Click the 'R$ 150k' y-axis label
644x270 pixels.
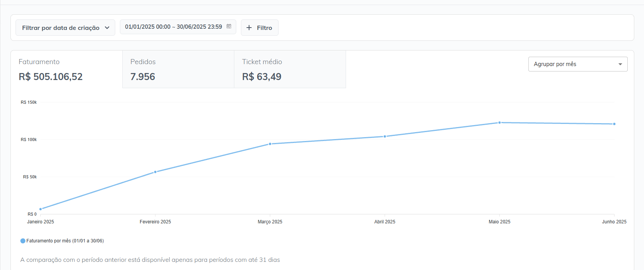pos(29,102)
